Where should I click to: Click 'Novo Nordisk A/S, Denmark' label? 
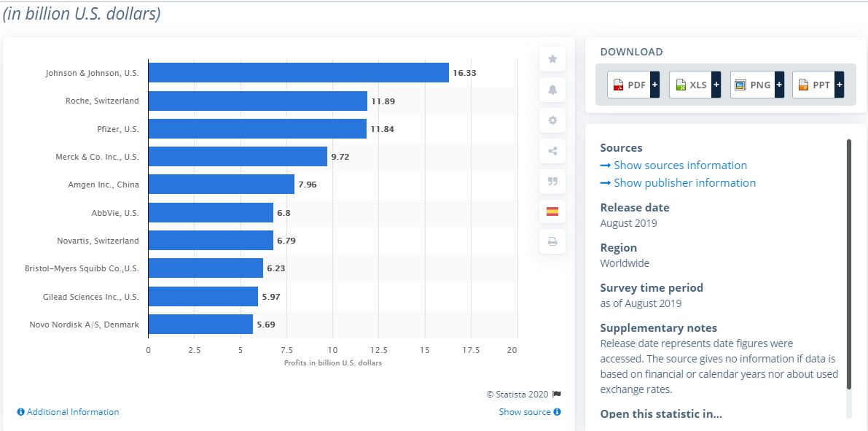[84, 325]
